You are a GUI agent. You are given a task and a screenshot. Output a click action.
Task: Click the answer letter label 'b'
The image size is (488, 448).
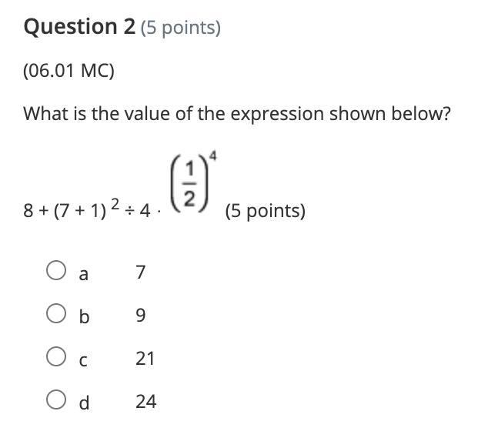tap(85, 316)
